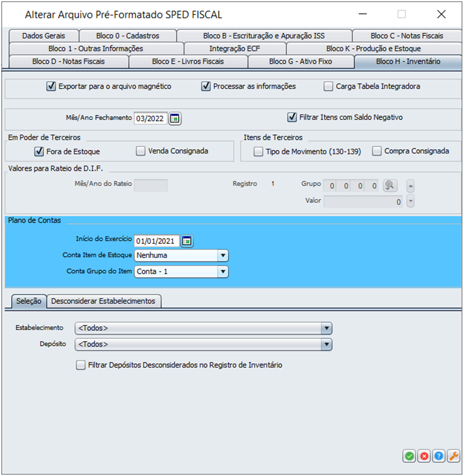The image size is (463, 476).
Task: Select the Seleção sub-tab
Action: tap(29, 301)
